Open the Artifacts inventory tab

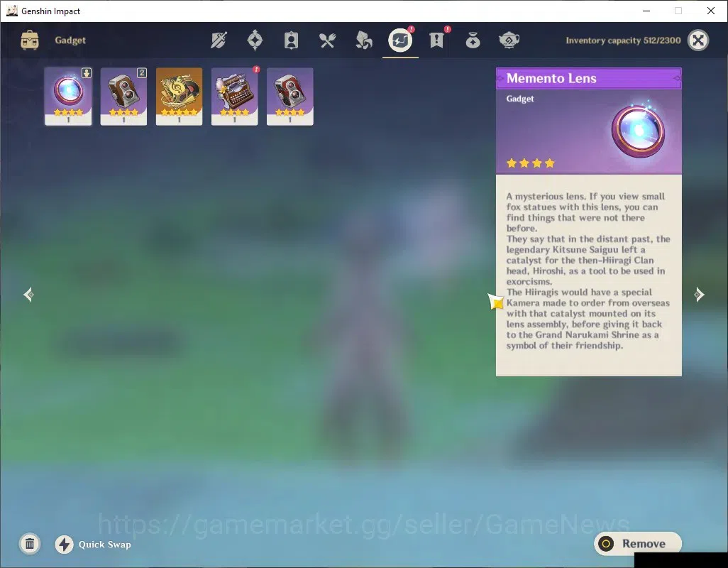(x=255, y=40)
